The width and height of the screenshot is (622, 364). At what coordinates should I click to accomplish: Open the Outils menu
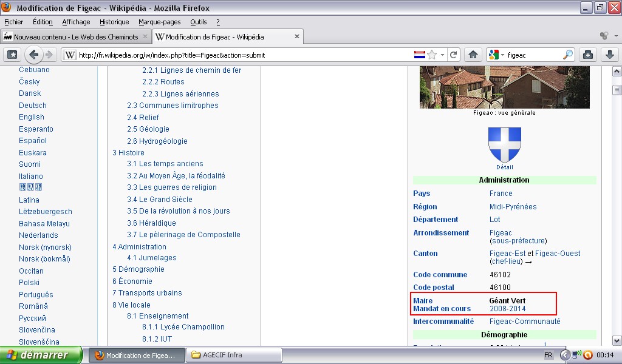(x=199, y=22)
